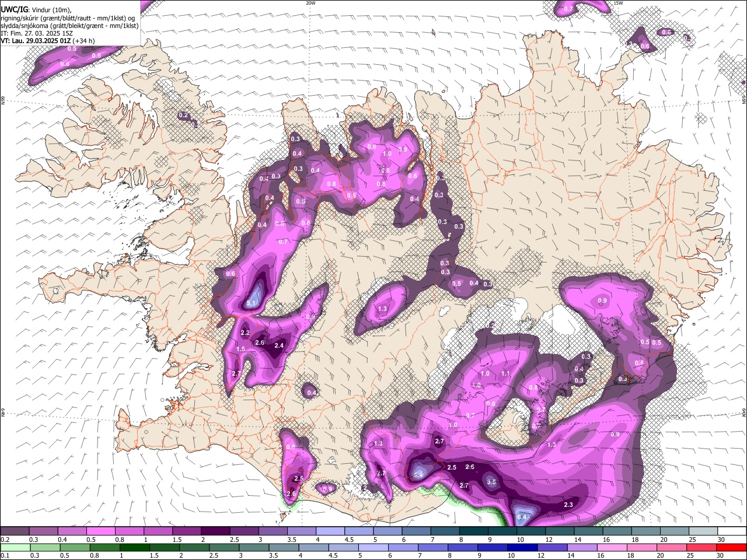Click the 0.2 label in the snow legend
Image resolution: width=747 pixels, height=560 pixels.
5,540
